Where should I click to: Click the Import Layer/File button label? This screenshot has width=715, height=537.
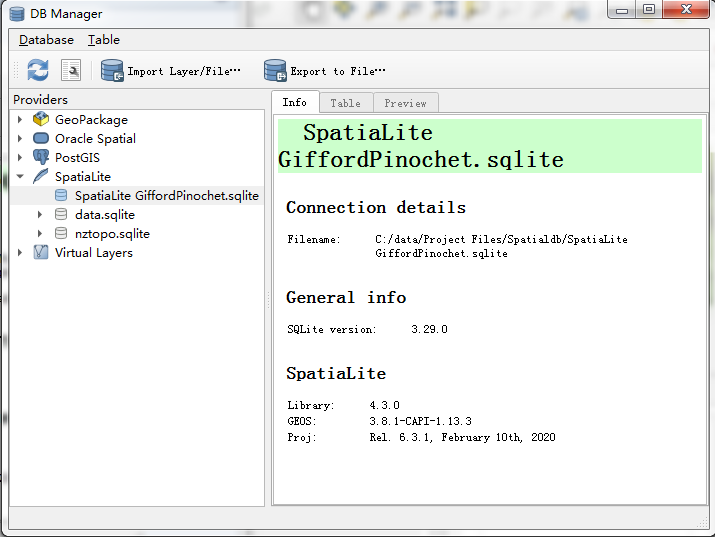pos(184,72)
